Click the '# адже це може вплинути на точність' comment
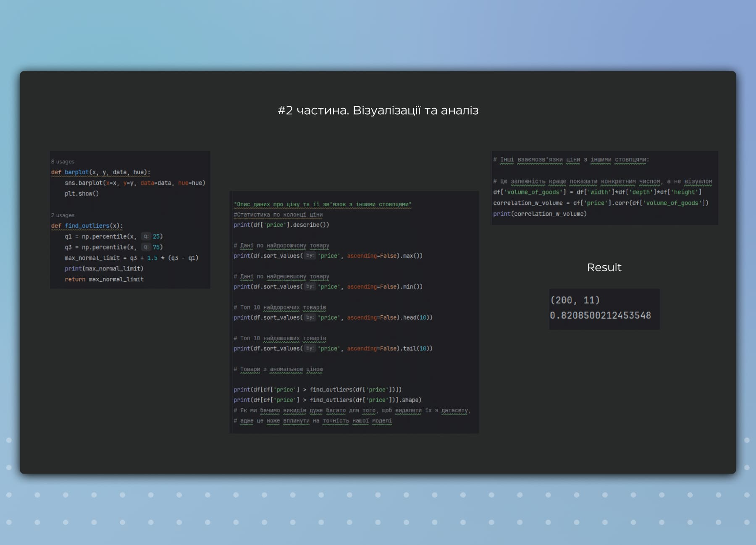 pyautogui.click(x=313, y=421)
